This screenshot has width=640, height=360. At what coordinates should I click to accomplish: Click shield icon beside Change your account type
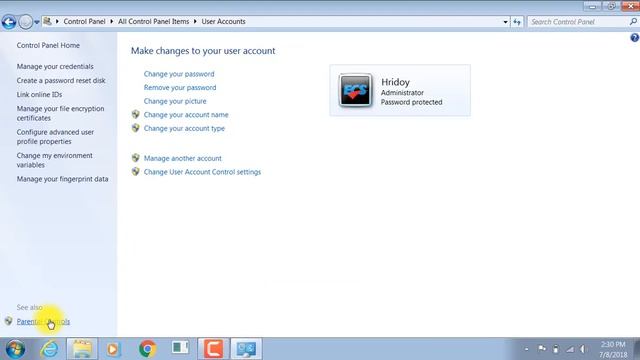click(x=136, y=128)
